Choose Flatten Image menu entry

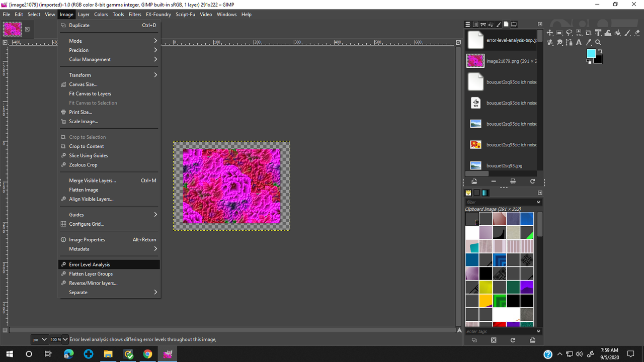109,190
